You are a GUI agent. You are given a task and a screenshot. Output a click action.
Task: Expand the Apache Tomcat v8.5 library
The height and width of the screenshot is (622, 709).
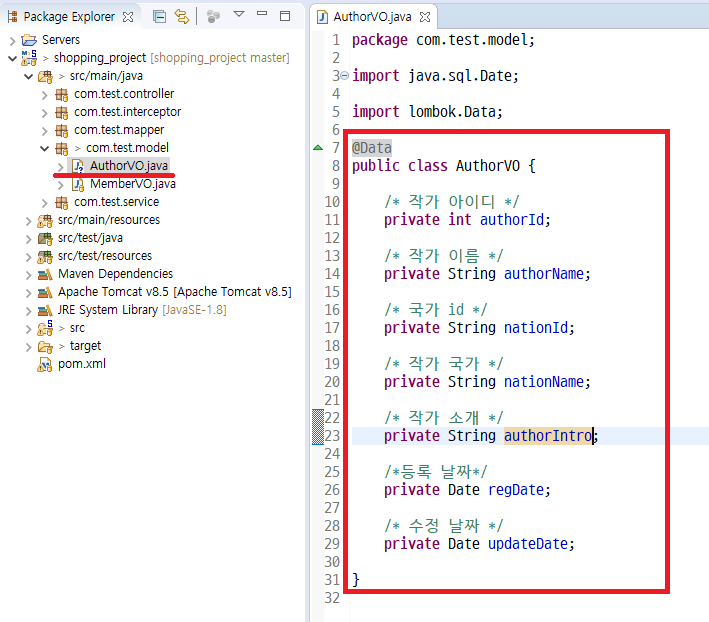(x=28, y=293)
